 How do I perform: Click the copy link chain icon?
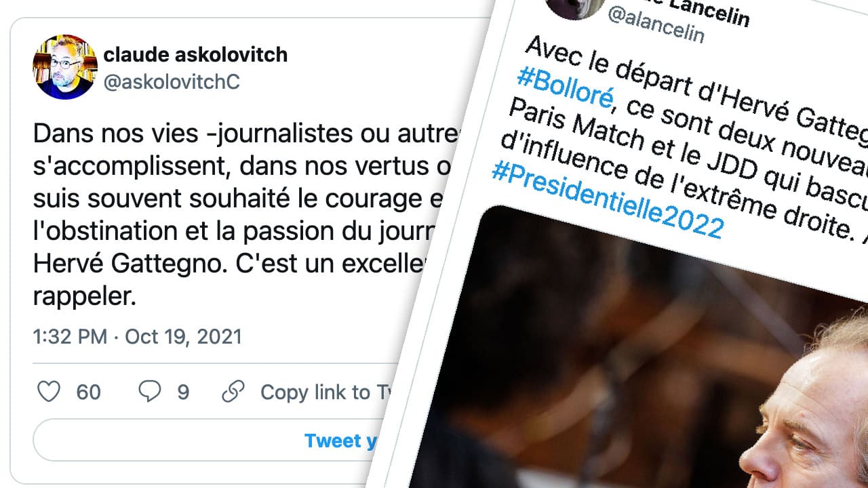tap(233, 392)
